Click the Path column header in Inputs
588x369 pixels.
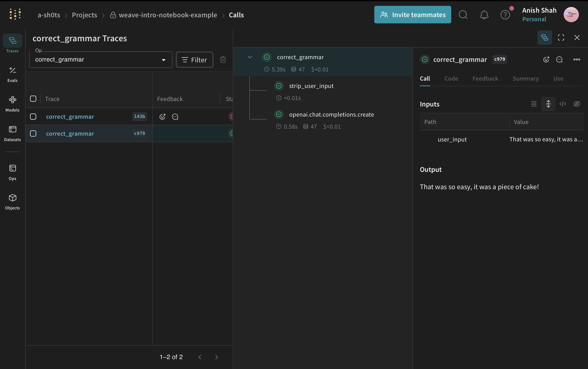(430, 122)
